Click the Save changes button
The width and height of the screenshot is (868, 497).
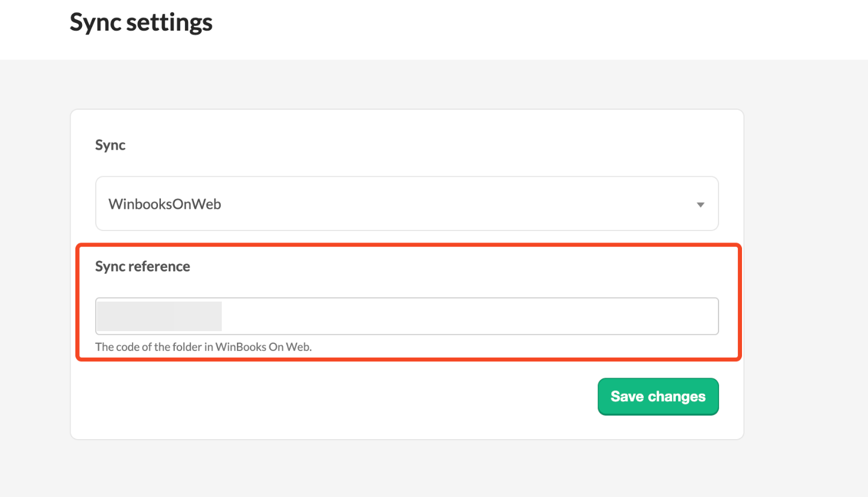click(x=658, y=396)
